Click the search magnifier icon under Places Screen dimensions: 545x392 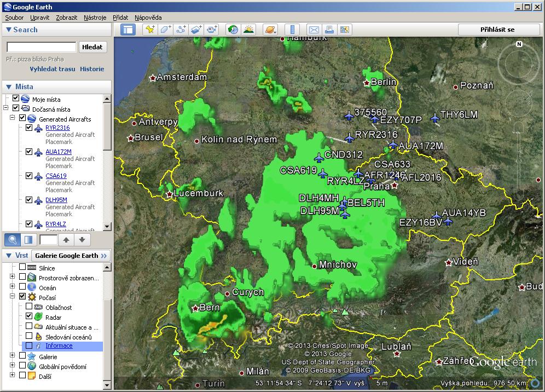click(x=13, y=240)
